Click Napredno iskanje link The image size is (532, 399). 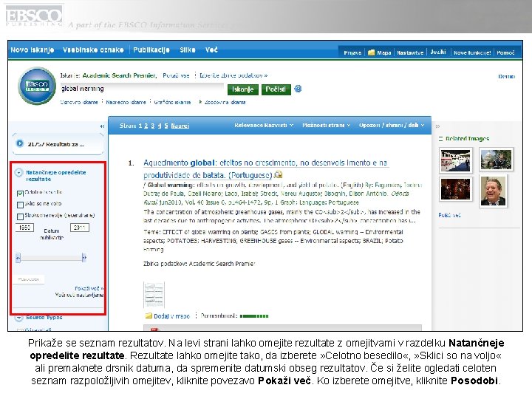(x=126, y=102)
